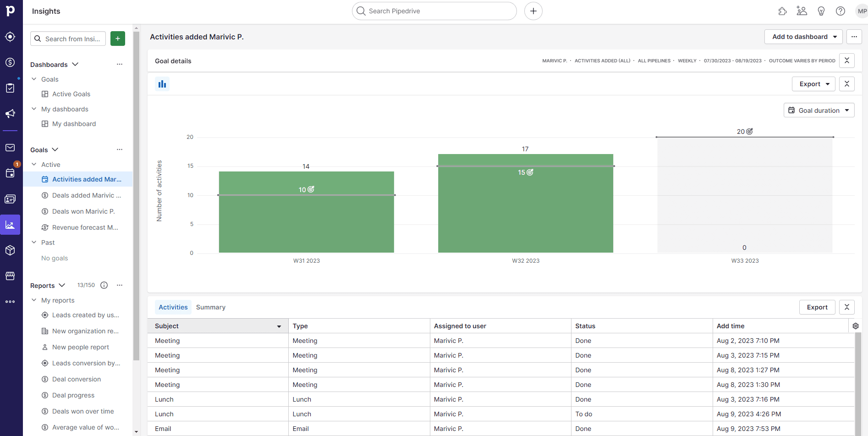Select Revenue forecast goal
Viewport: 868px width, 436px height.
pos(85,227)
